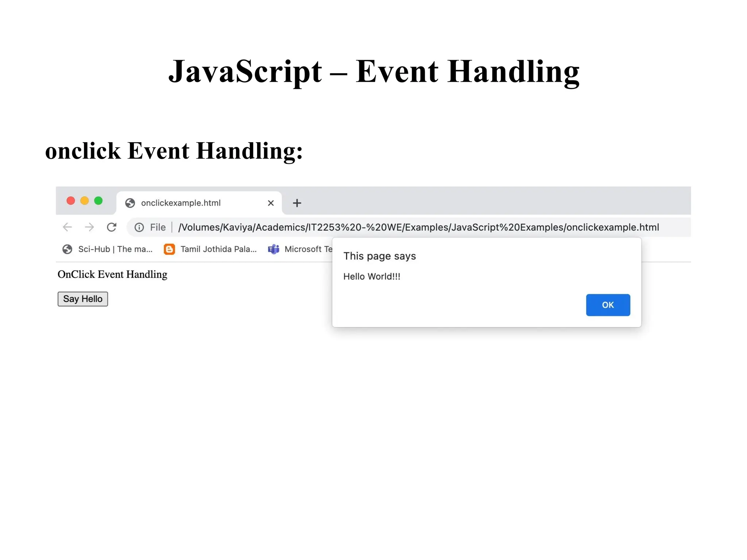
Task: Click the green fullscreen window dot
Action: [x=98, y=201]
